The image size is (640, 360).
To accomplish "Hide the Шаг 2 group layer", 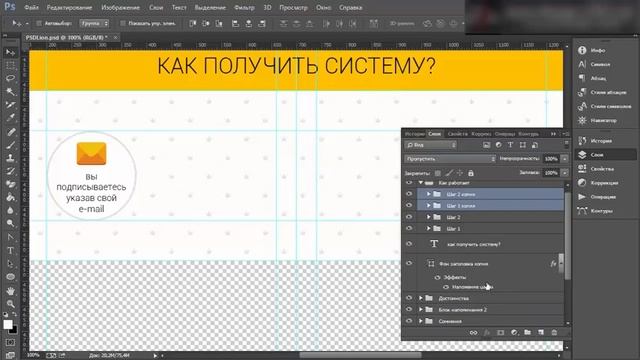I will (x=409, y=217).
